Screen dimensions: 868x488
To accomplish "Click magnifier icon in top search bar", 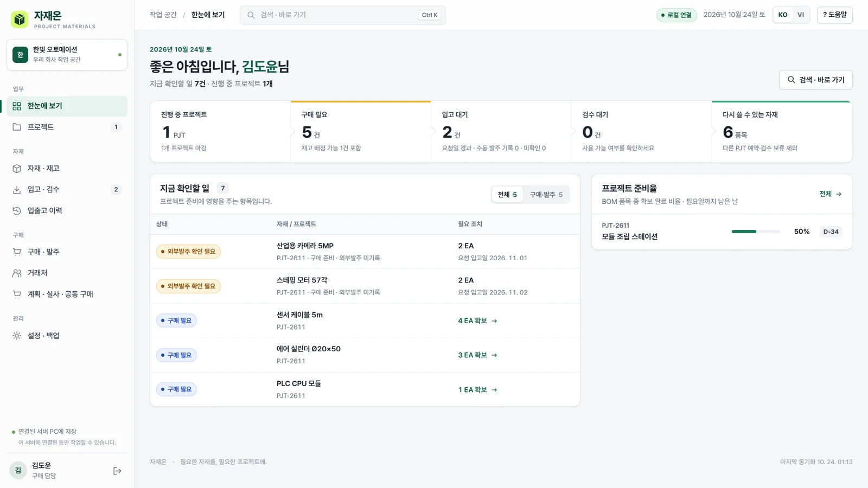I will tap(251, 15).
